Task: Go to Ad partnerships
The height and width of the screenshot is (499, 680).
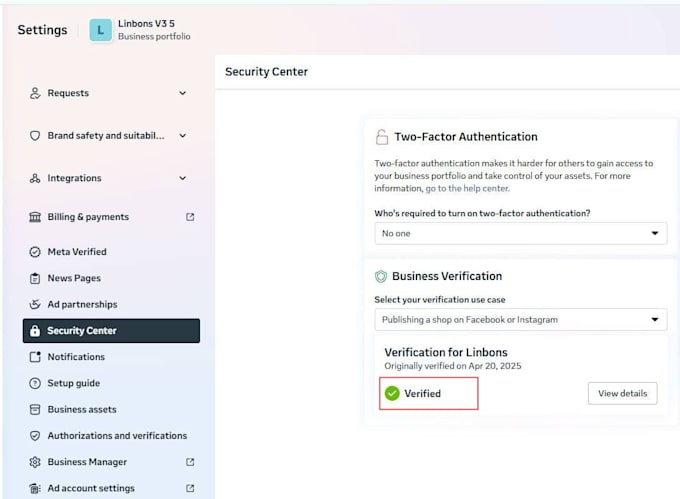Action: click(x=111, y=304)
